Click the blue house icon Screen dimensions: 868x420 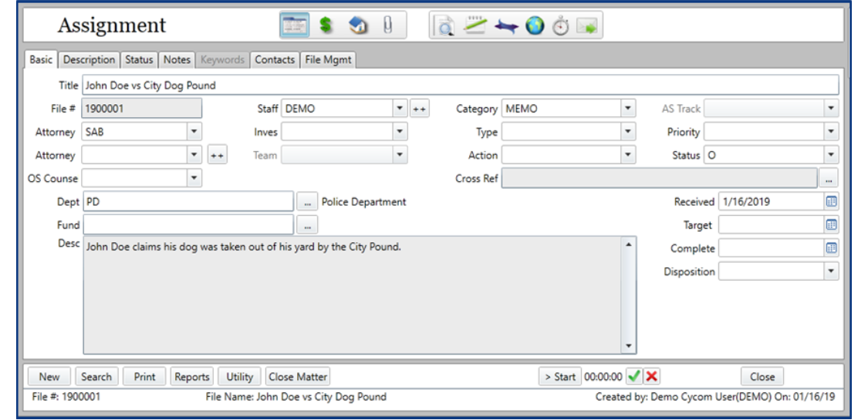point(358,25)
